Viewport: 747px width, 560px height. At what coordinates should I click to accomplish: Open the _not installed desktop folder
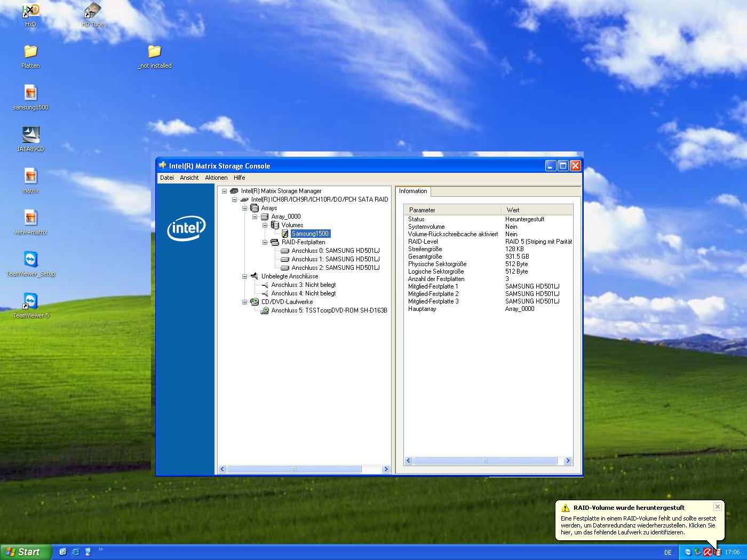pyautogui.click(x=155, y=56)
